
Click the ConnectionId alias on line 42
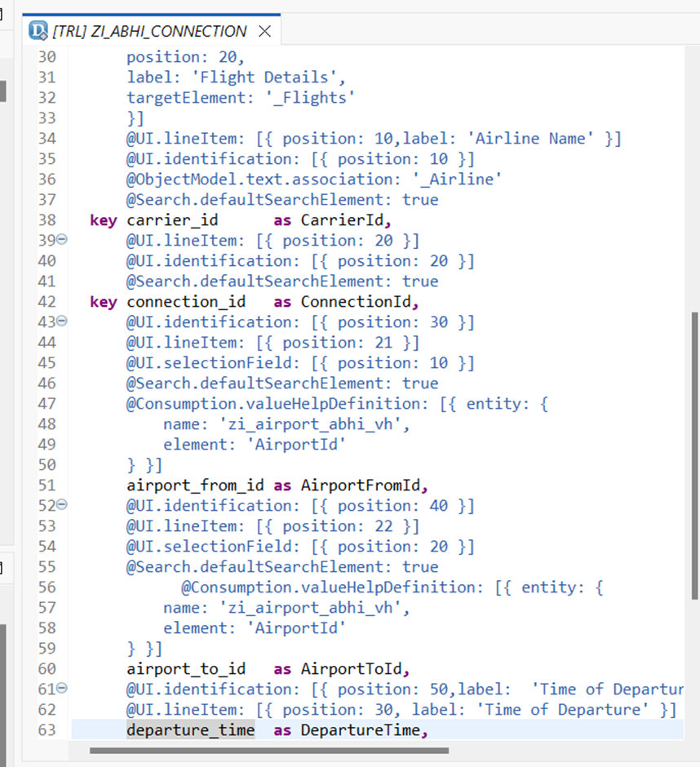[357, 302]
